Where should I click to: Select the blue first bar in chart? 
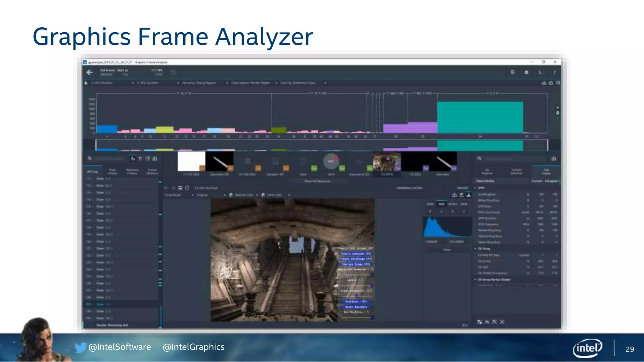point(107,129)
